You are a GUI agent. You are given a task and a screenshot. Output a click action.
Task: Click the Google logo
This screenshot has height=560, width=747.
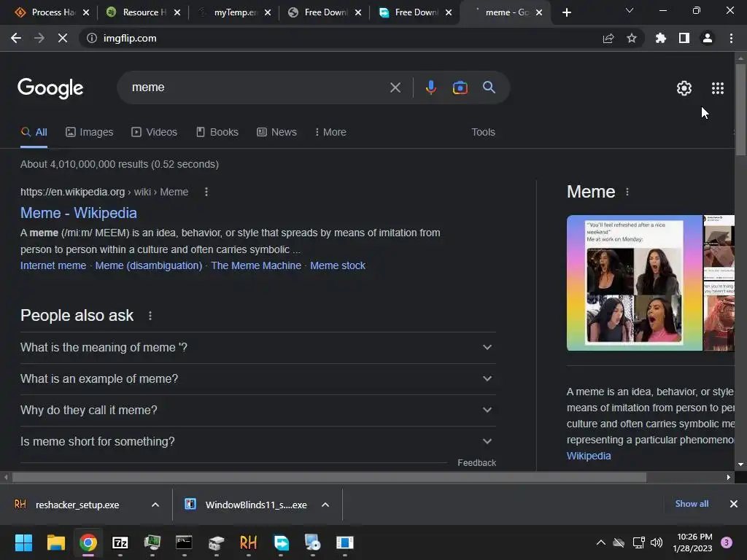pos(50,88)
